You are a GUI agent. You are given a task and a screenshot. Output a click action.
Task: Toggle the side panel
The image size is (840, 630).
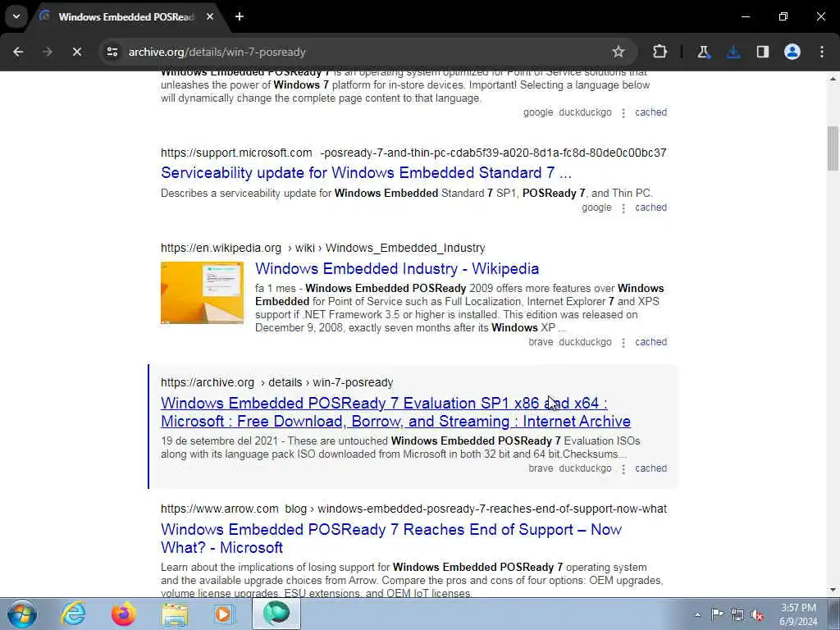pyautogui.click(x=763, y=52)
